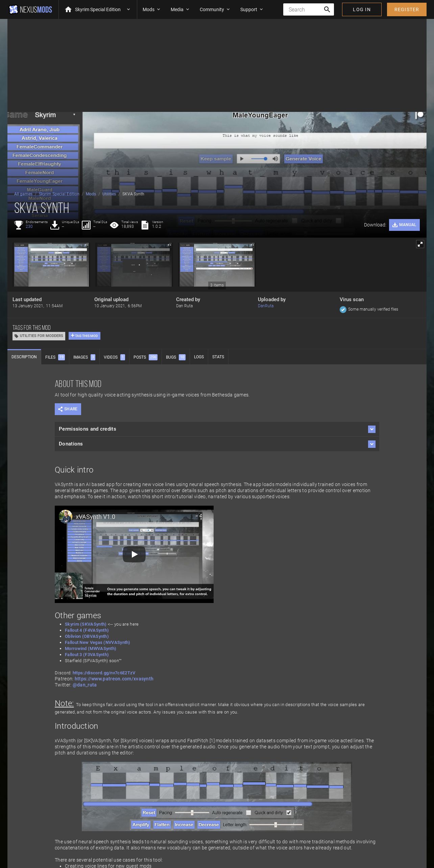Image resolution: width=434 pixels, height=868 pixels.
Task: Play the xVASynth V1.0 video
Action: coord(134,554)
